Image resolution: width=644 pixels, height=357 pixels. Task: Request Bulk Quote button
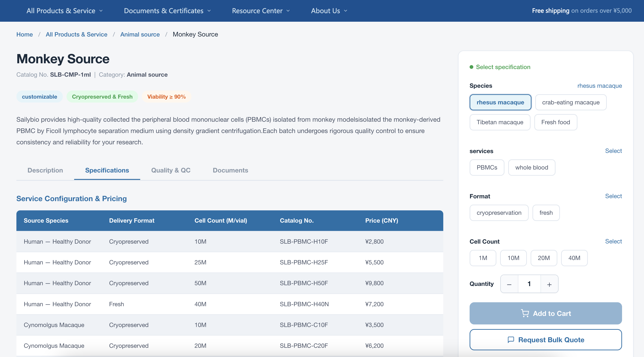(546, 340)
